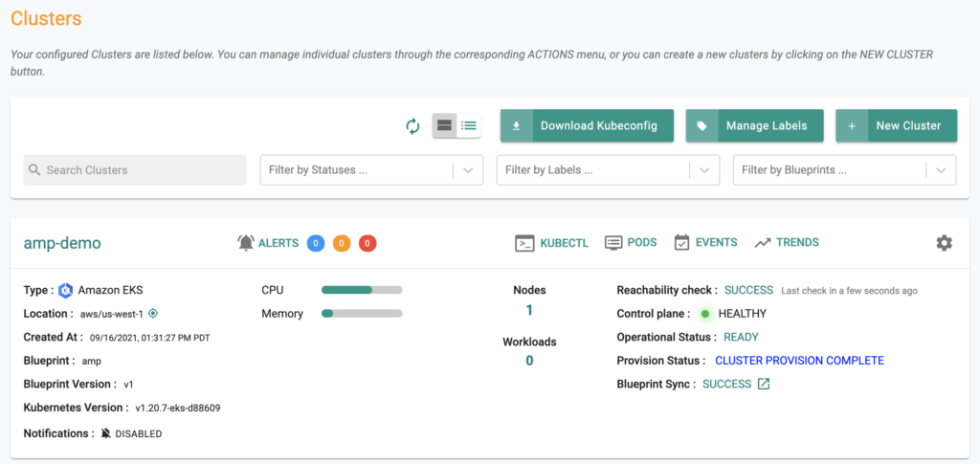Open Blueprint Sync external link icon

point(764,385)
